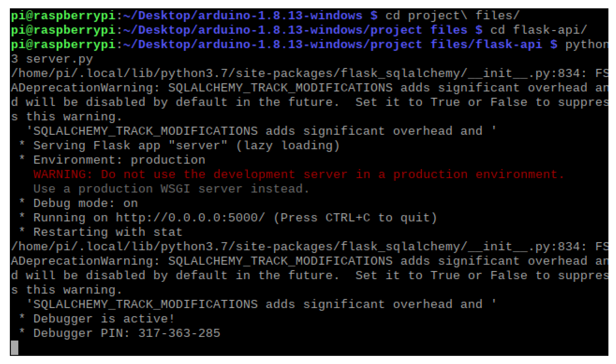Click the Debugger PIN 317-363-285 text

point(179,333)
